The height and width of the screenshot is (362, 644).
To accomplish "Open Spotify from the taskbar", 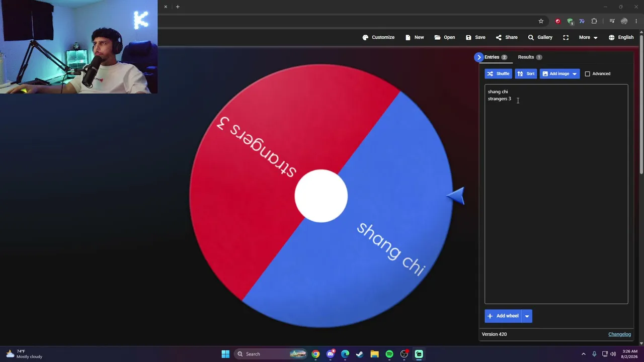I will tap(389, 354).
